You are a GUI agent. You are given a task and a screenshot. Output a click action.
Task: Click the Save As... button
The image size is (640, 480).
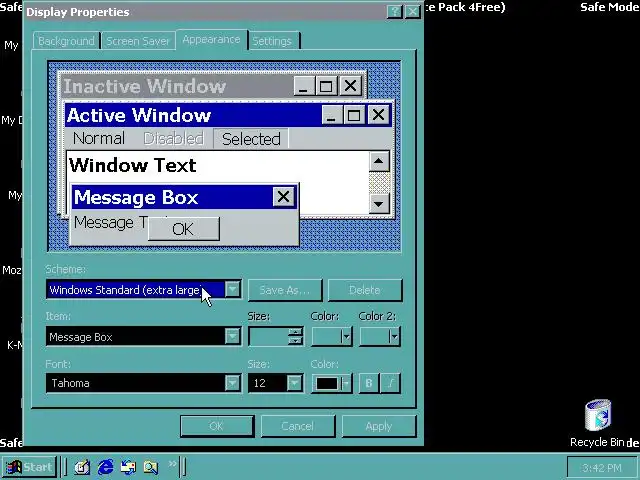pos(285,290)
